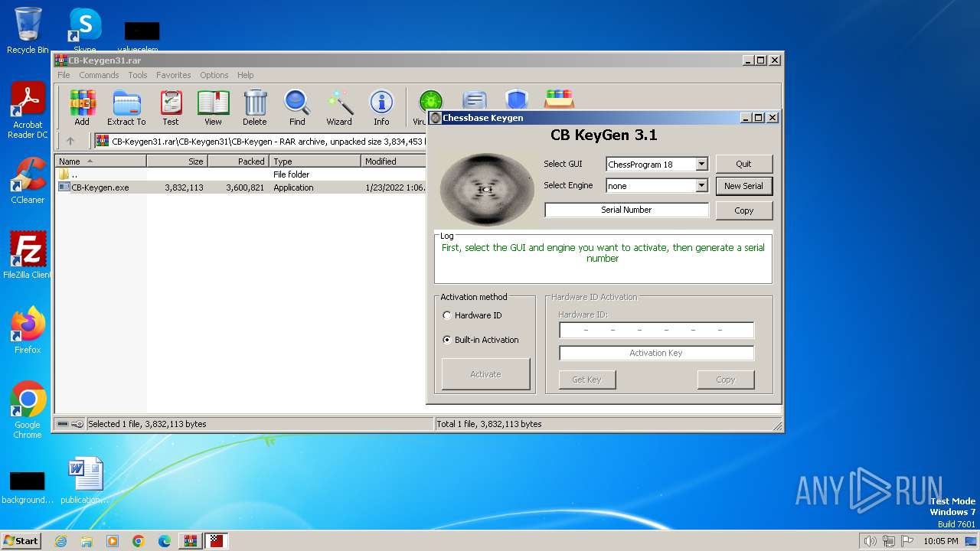The height and width of the screenshot is (551, 980).
Task: Click the View file icon
Action: 213,107
